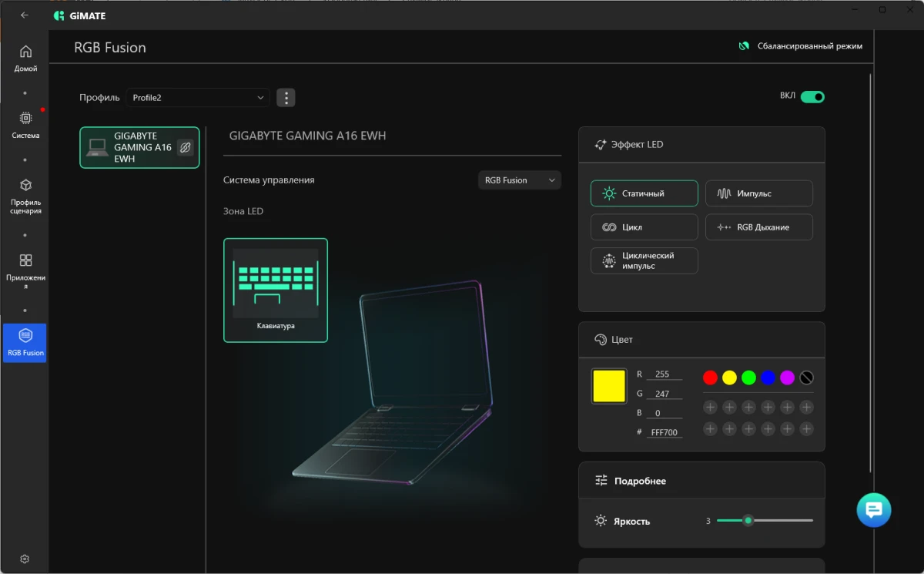Open the Домой home page

click(25, 59)
